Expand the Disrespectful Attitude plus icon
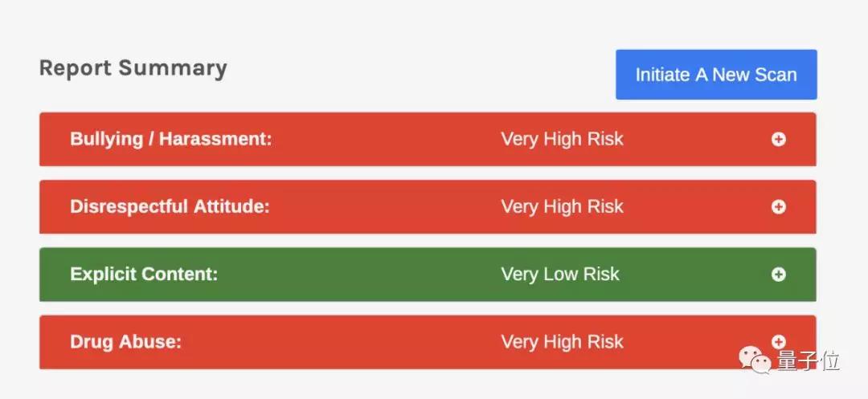Image resolution: width=868 pixels, height=399 pixels. point(778,207)
